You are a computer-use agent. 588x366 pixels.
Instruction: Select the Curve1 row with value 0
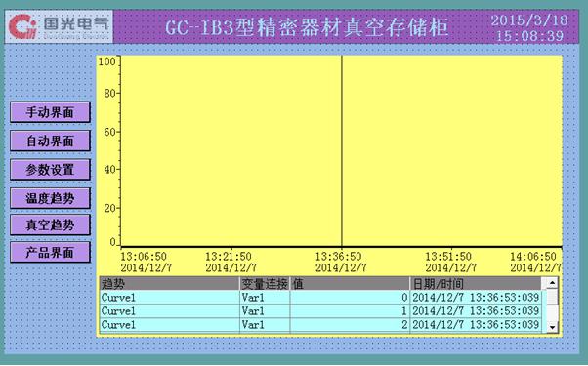click(x=321, y=298)
